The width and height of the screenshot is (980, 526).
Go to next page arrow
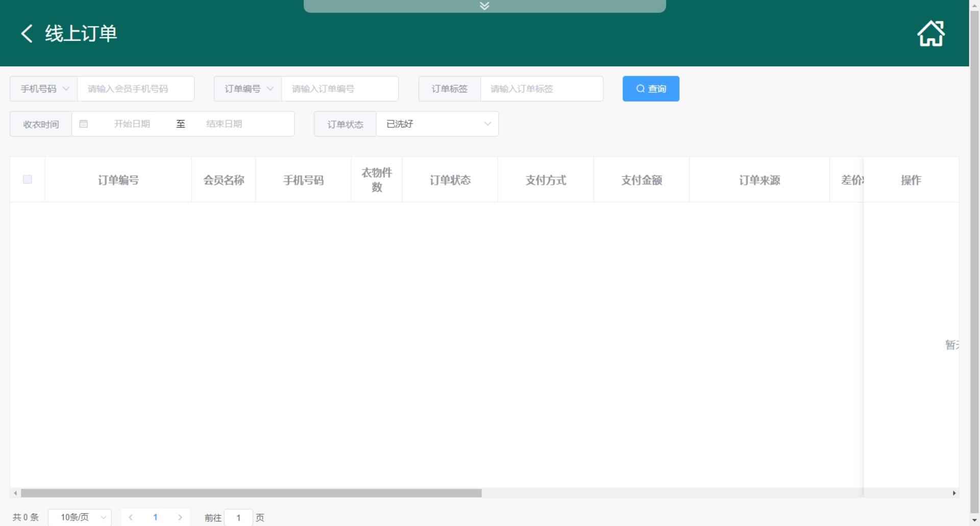click(180, 517)
